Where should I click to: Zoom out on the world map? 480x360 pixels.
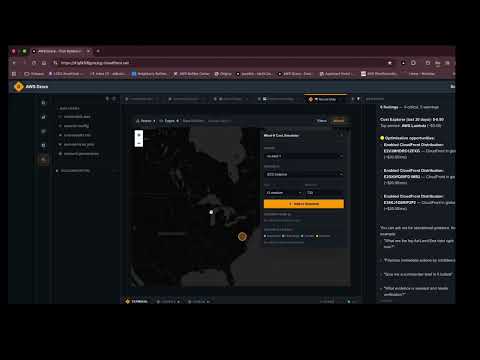click(x=139, y=143)
